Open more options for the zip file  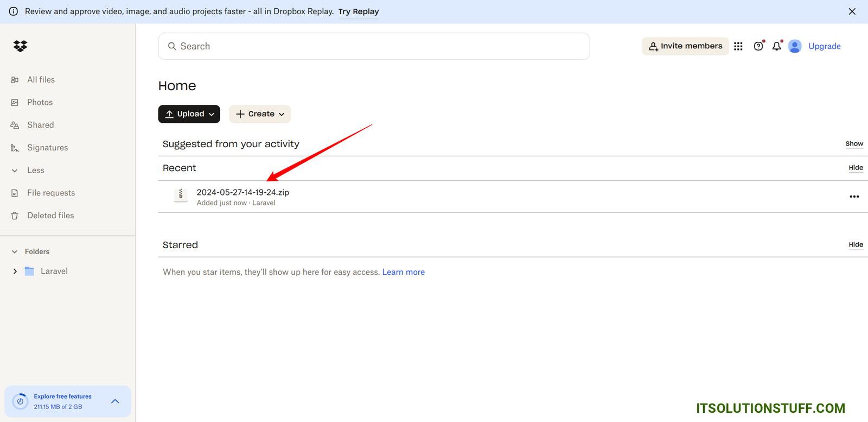(854, 197)
